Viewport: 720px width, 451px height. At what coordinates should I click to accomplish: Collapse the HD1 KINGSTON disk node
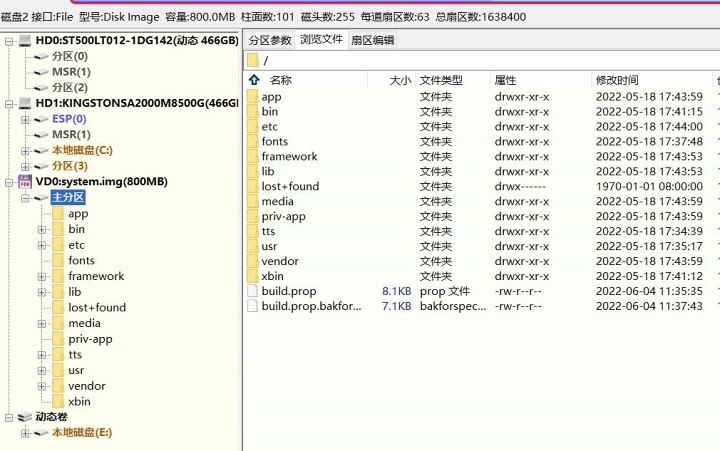(x=9, y=104)
